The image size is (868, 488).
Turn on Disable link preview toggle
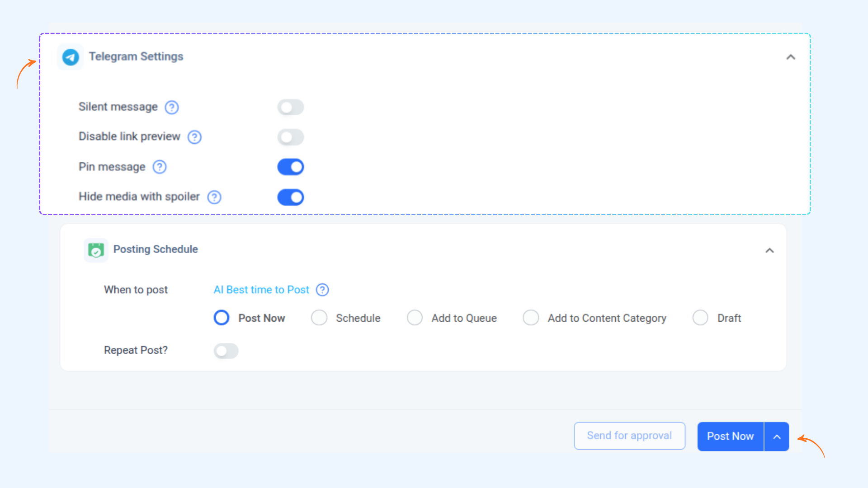291,137
